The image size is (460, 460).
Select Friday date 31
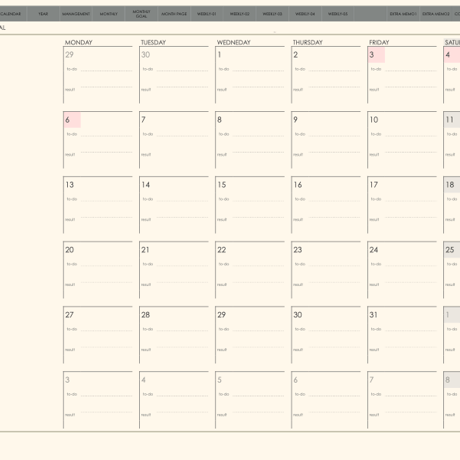(373, 315)
